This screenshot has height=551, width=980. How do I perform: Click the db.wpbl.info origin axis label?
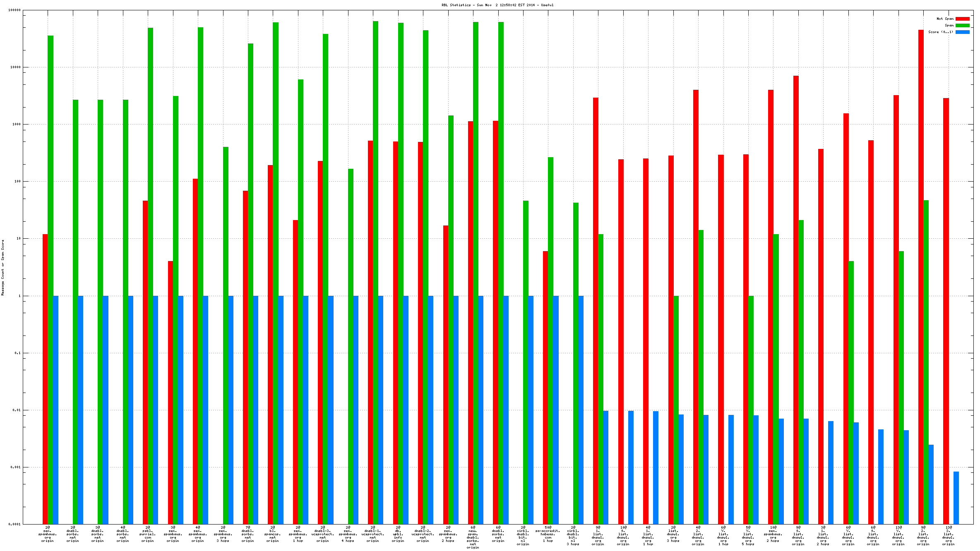(398, 534)
